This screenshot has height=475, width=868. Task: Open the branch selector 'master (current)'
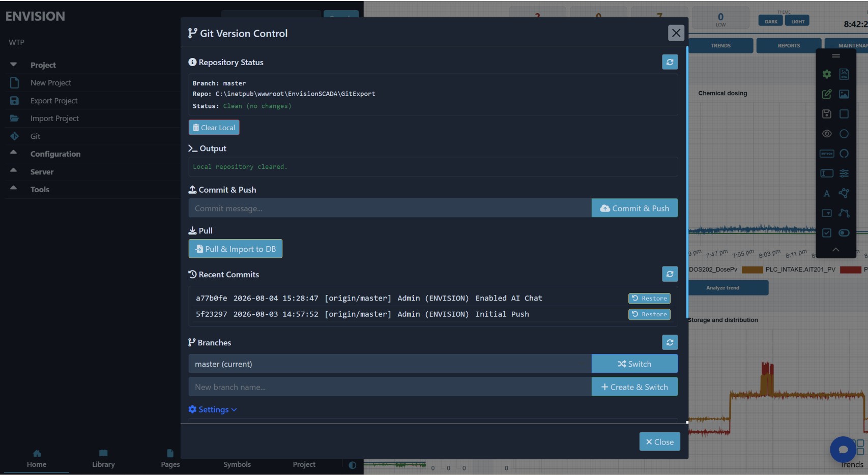tap(390, 364)
